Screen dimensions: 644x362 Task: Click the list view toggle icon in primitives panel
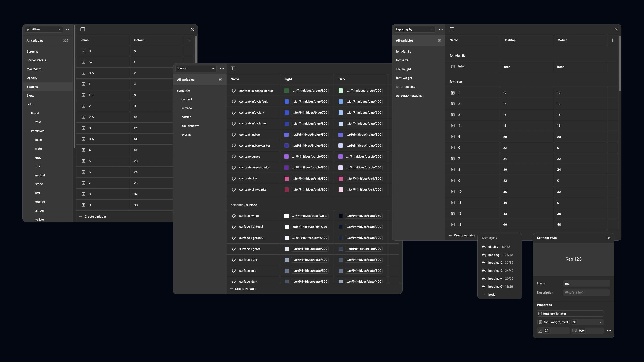(x=83, y=30)
